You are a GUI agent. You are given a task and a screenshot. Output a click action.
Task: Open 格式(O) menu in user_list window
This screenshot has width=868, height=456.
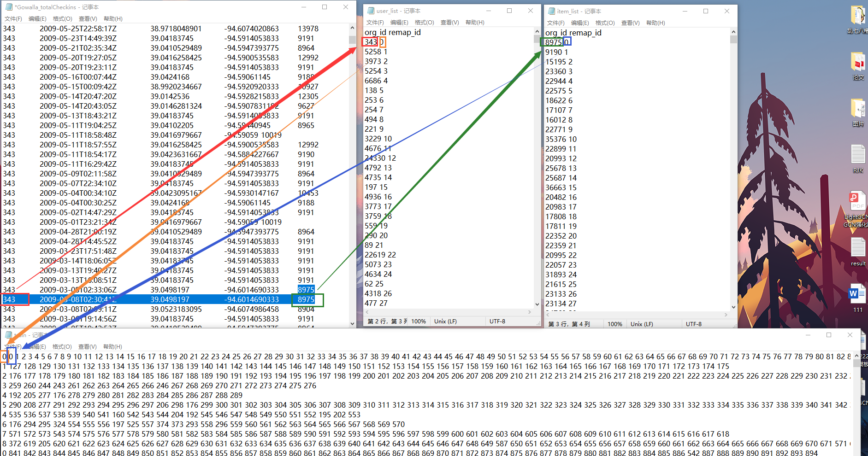(x=424, y=23)
